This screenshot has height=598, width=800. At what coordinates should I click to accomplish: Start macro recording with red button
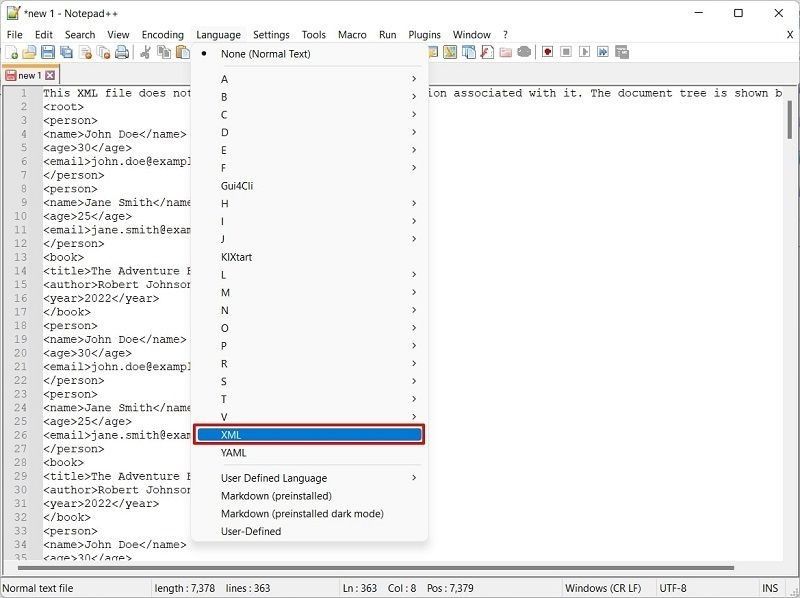(547, 52)
